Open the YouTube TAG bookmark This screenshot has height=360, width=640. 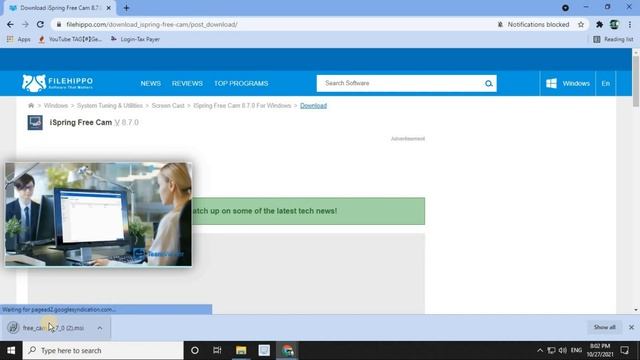pos(70,39)
